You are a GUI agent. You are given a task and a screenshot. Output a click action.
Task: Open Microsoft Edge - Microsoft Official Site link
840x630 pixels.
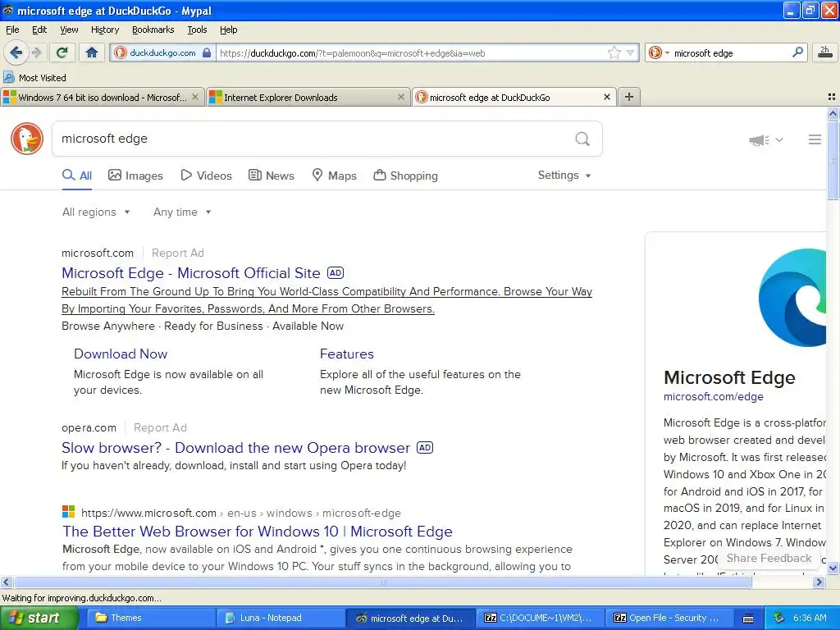[190, 273]
